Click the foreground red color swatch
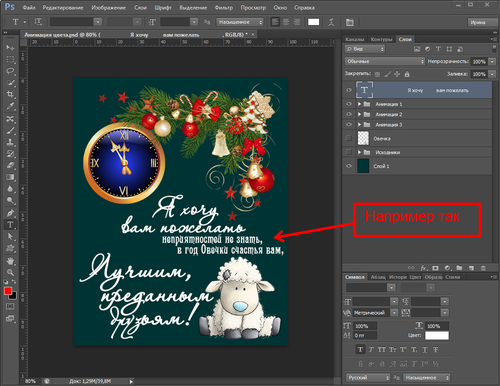The width and height of the screenshot is (500, 386). tap(8, 291)
